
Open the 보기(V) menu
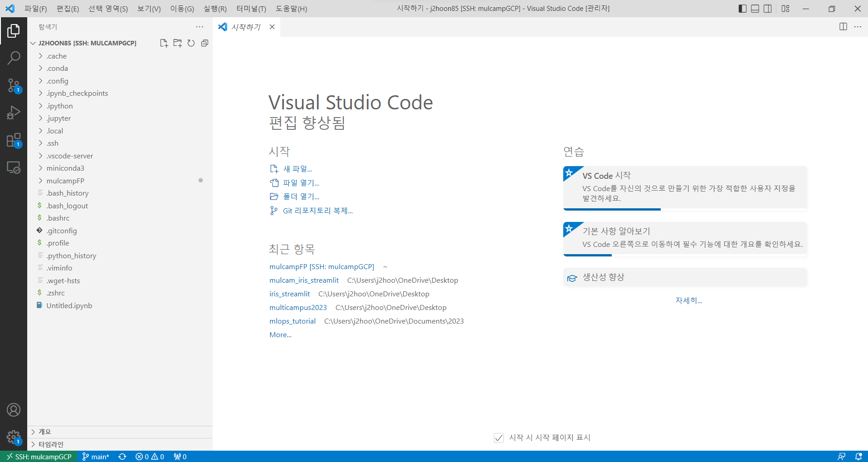click(x=149, y=9)
